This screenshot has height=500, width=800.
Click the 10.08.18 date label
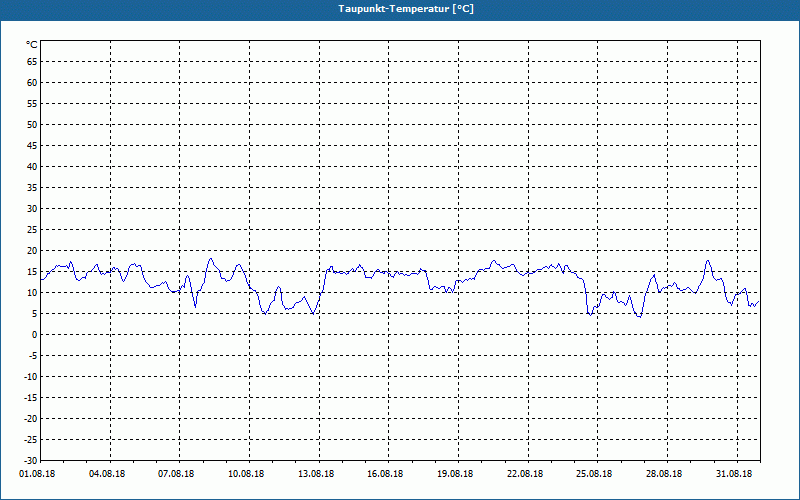point(246,474)
